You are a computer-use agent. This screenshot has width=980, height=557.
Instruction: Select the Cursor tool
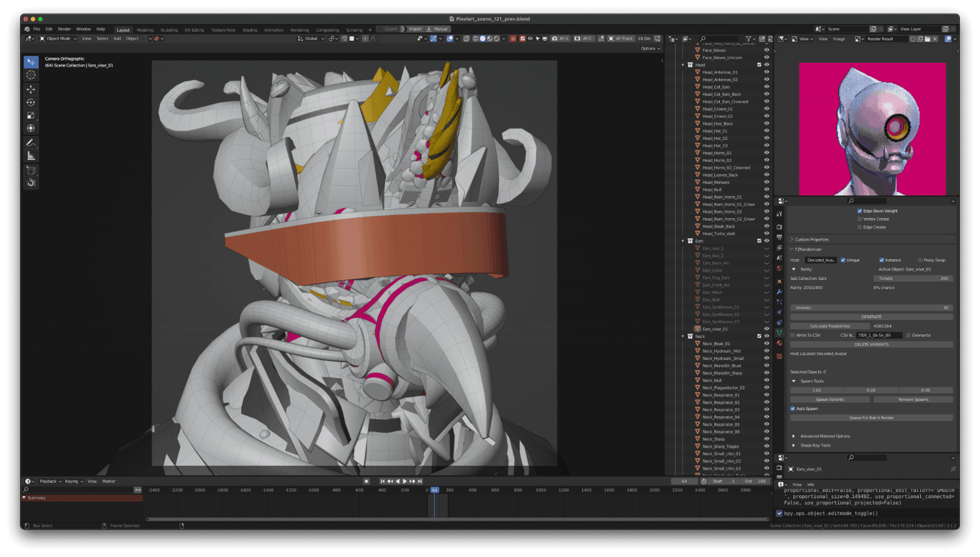pyautogui.click(x=31, y=75)
